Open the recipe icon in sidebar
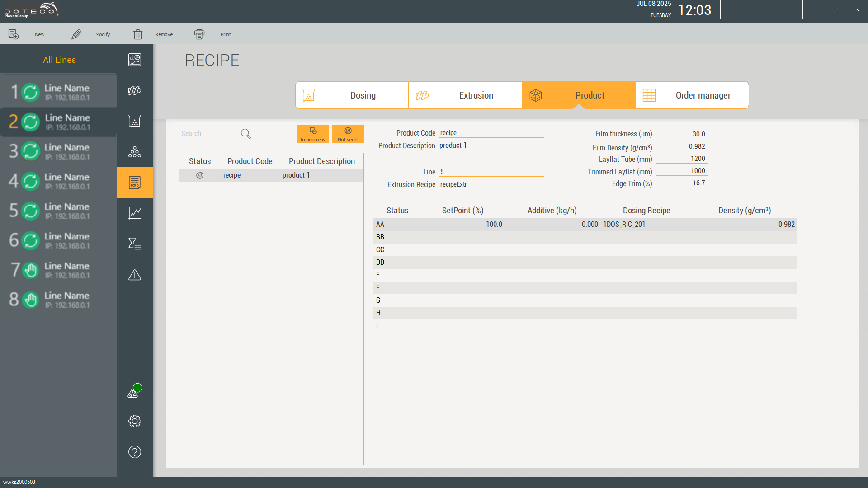Viewport: 868px width, 488px height. tap(134, 183)
